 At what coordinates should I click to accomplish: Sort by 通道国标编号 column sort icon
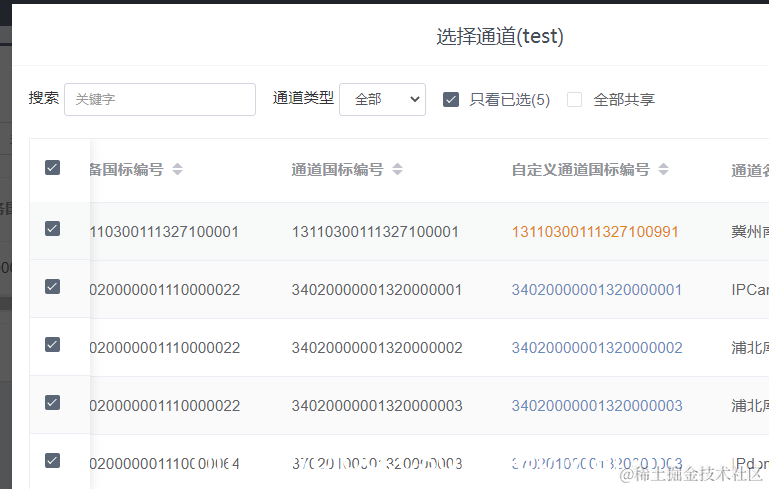(398, 169)
